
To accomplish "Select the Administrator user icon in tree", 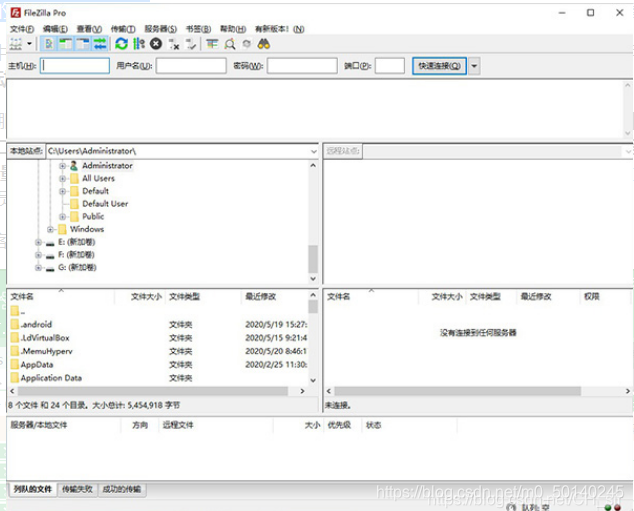I will tap(74, 166).
